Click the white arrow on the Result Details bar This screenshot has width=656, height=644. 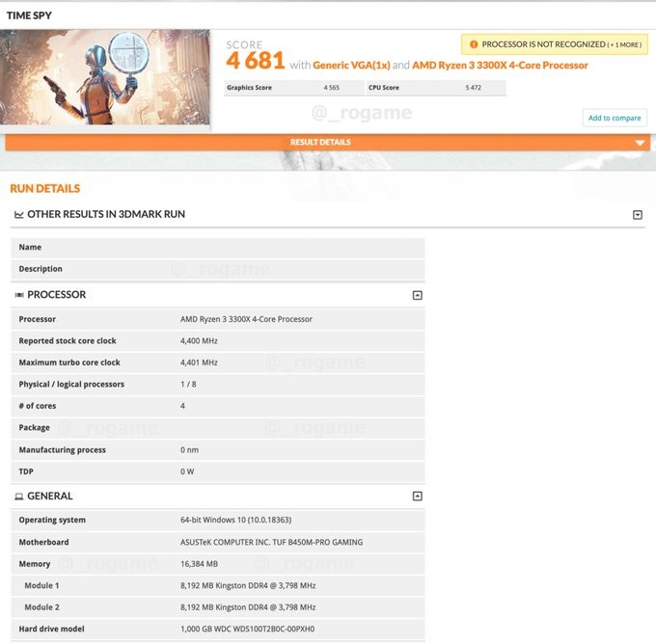(x=640, y=143)
